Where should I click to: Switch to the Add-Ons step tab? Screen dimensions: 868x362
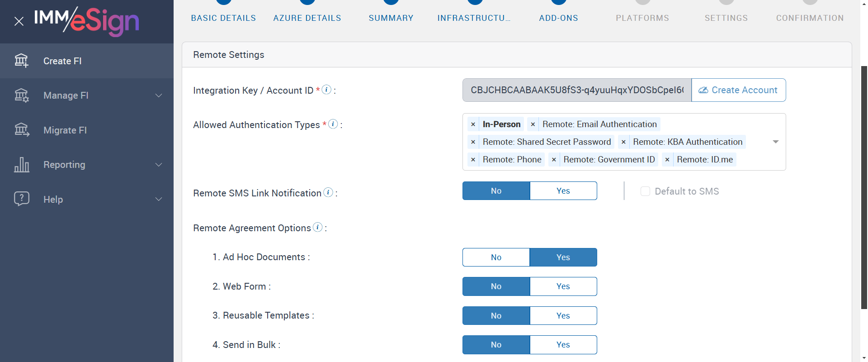click(558, 18)
